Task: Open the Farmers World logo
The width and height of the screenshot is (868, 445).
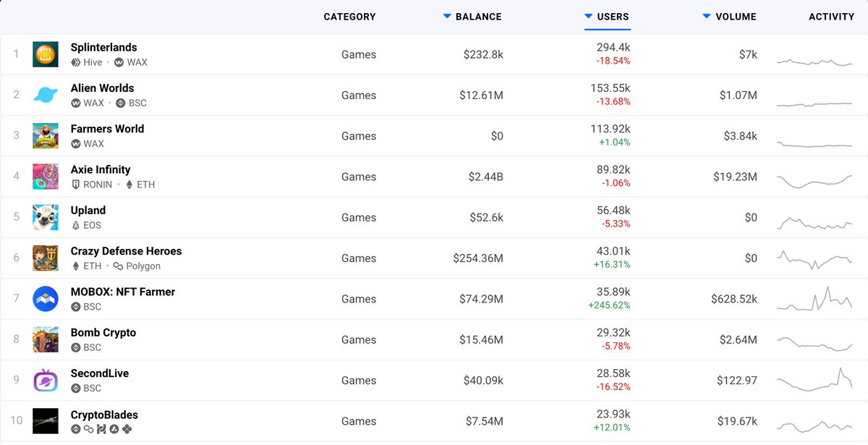Action: pyautogui.click(x=46, y=136)
